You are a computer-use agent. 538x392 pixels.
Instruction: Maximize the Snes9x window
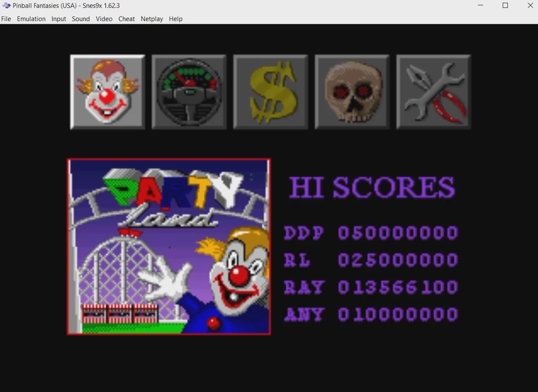[505, 6]
